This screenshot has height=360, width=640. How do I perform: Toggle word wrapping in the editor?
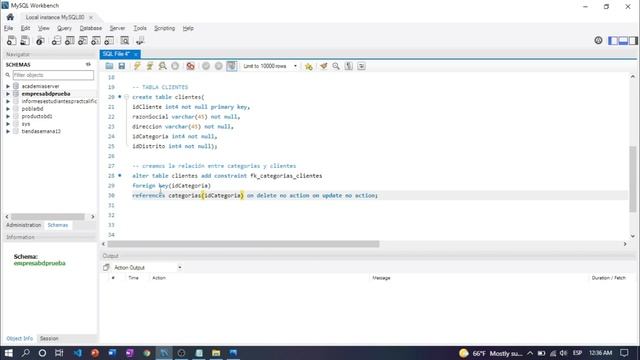[x=361, y=66]
